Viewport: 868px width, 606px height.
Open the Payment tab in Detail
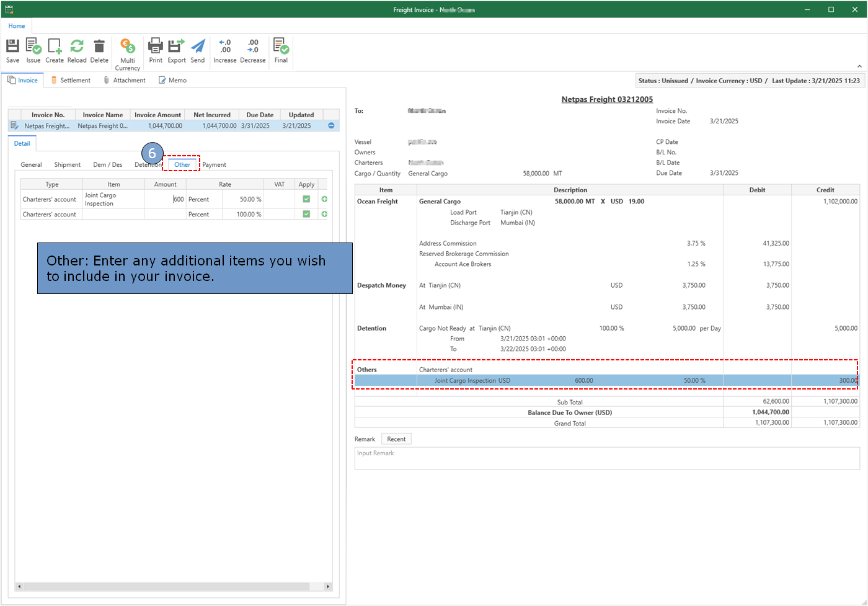[214, 164]
